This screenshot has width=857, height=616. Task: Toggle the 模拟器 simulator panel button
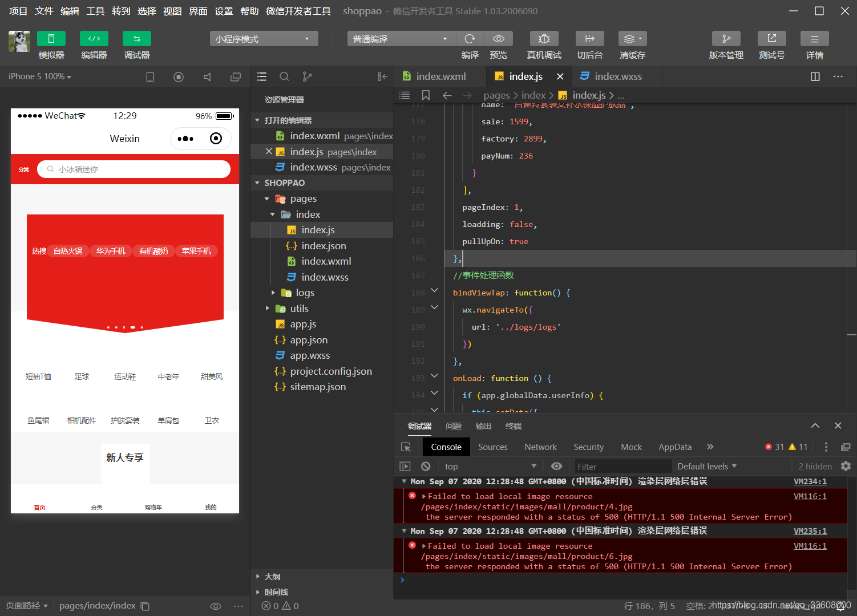51,39
